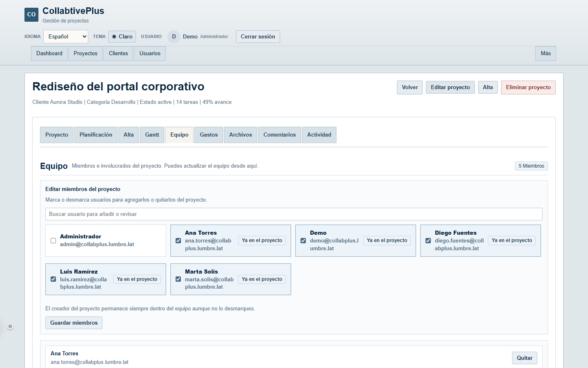
Task: Switch to the Gastos tab
Action: (x=209, y=135)
